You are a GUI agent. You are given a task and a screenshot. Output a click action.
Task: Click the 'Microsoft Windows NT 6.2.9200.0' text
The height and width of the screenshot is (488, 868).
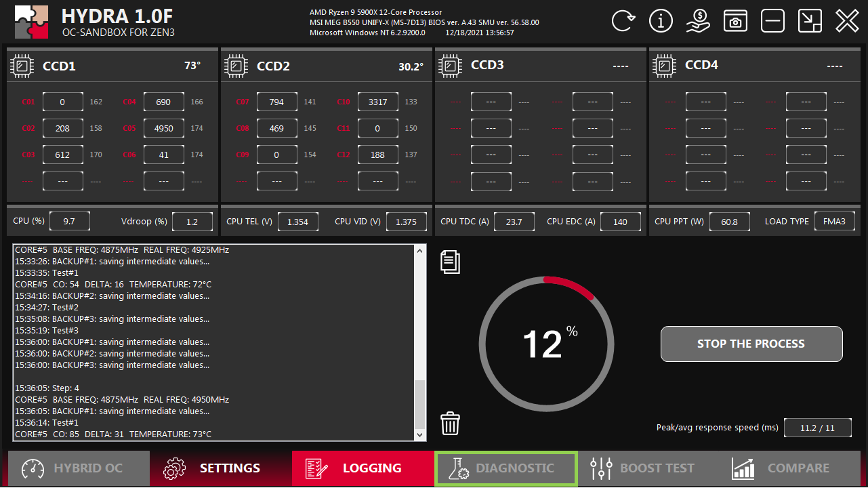(x=367, y=33)
